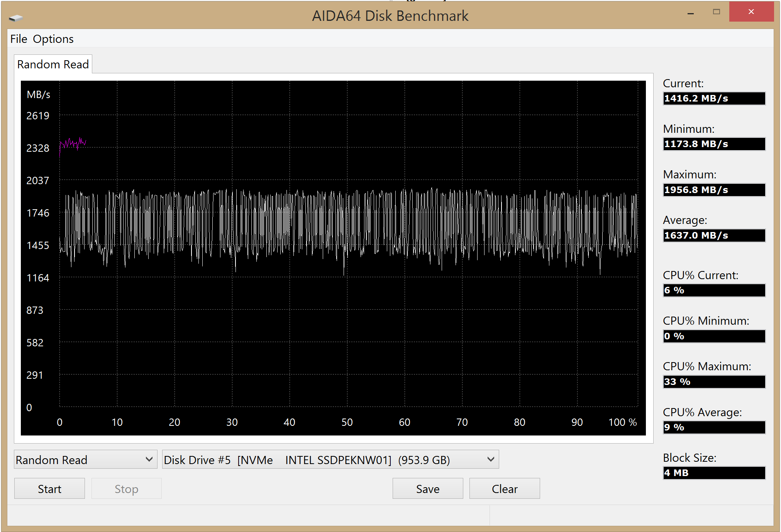Click the Clear button

(504, 489)
